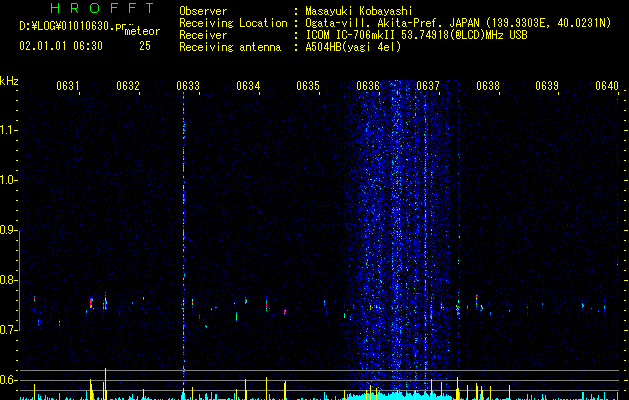Viewport: 629px width, 400px height.
Task: Click the tallest yellow spike near 0631:30
Action: (105, 384)
